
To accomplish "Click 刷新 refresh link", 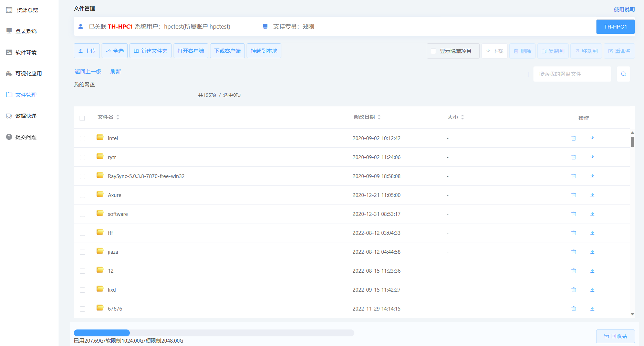I will pyautogui.click(x=115, y=72).
